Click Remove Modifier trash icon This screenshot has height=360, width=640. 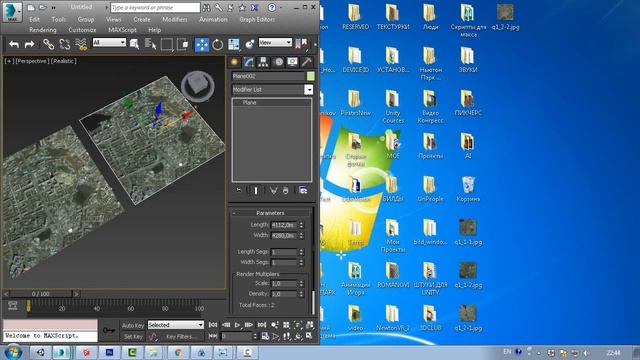[285, 190]
